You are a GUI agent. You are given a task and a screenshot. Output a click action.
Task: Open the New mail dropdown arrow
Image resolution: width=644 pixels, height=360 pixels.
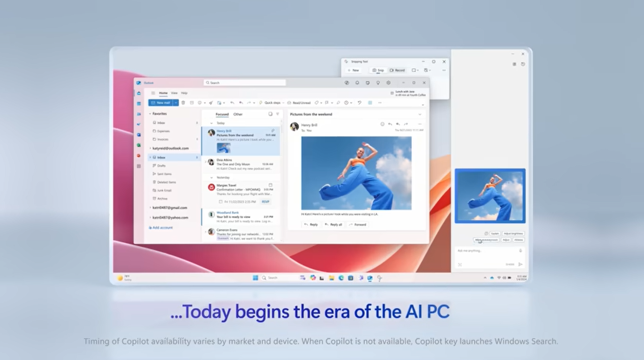pyautogui.click(x=176, y=103)
